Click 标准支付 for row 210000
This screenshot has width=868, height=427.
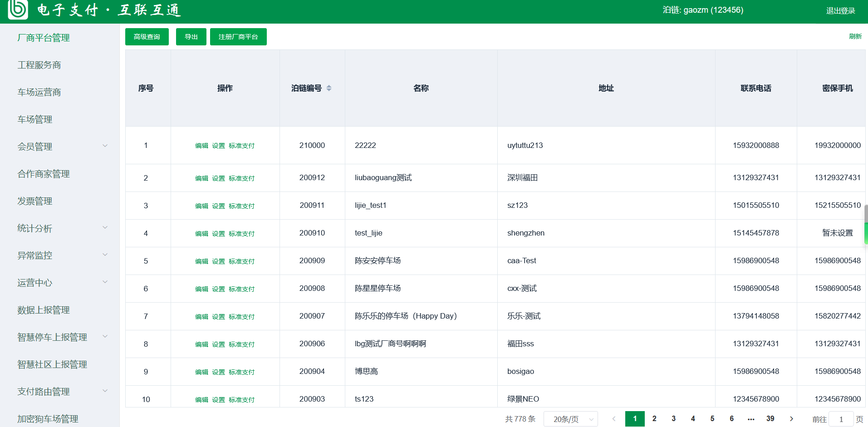coord(241,146)
